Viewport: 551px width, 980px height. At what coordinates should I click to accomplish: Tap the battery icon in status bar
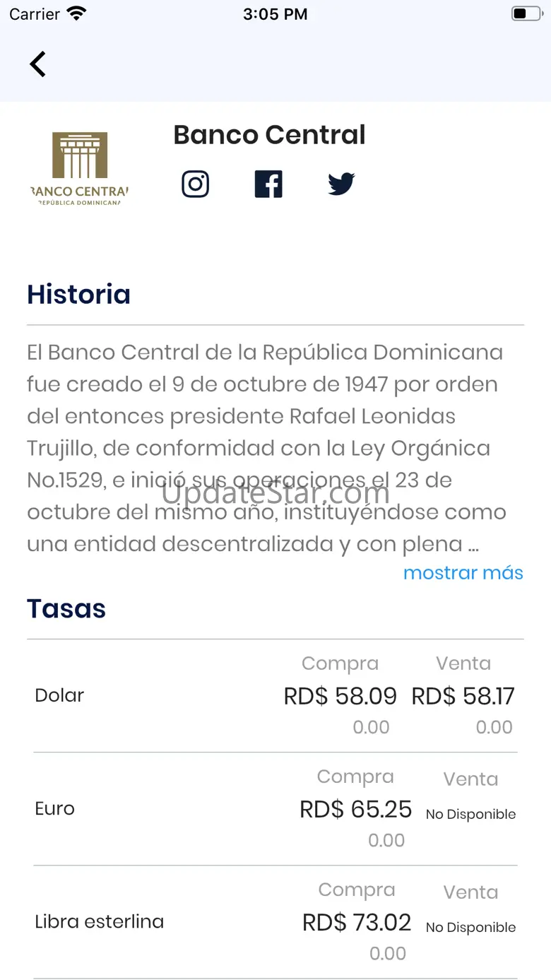[525, 13]
